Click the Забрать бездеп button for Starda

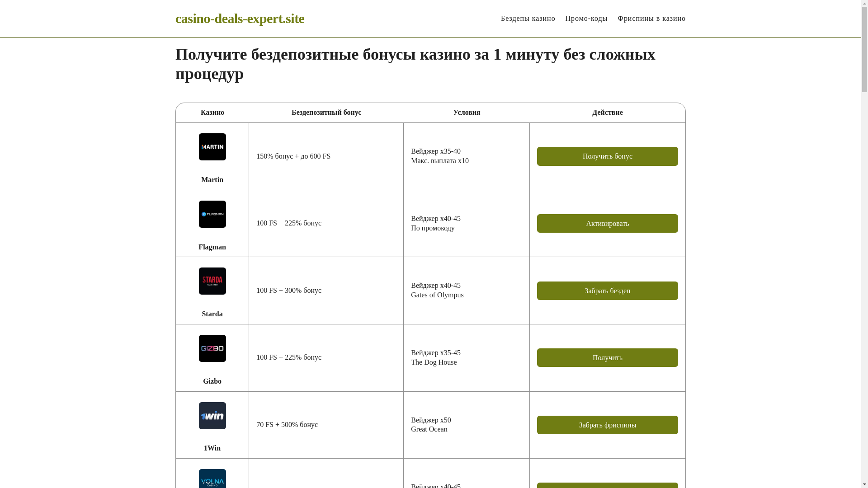[607, 291]
